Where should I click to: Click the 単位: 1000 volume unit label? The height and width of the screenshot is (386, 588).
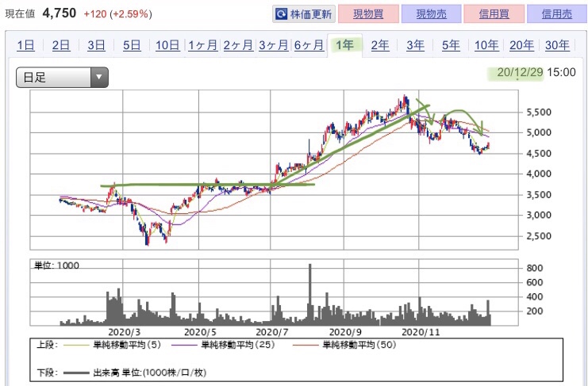click(x=56, y=266)
